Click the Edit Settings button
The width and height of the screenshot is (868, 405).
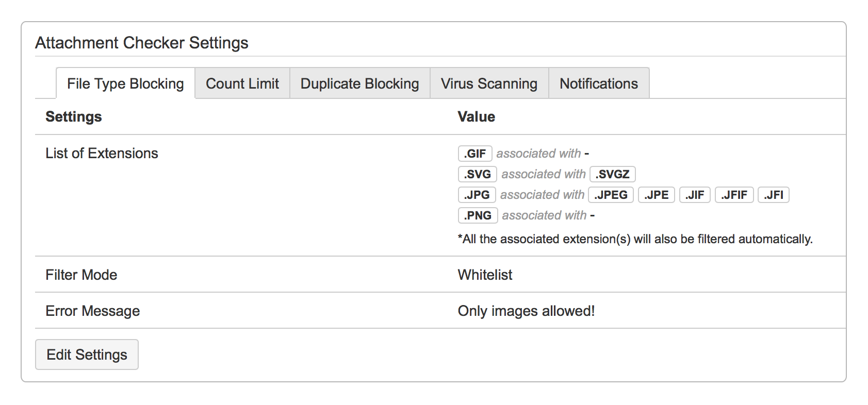[x=86, y=354]
